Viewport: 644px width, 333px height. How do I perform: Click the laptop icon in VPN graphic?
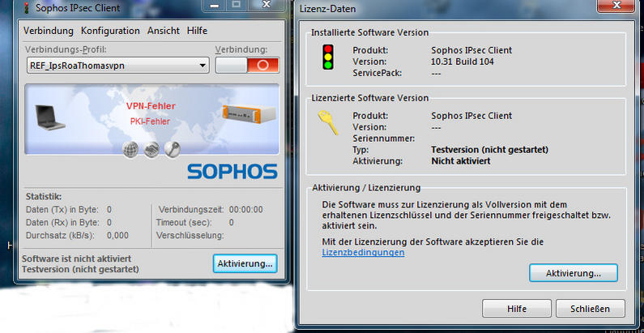(x=49, y=117)
